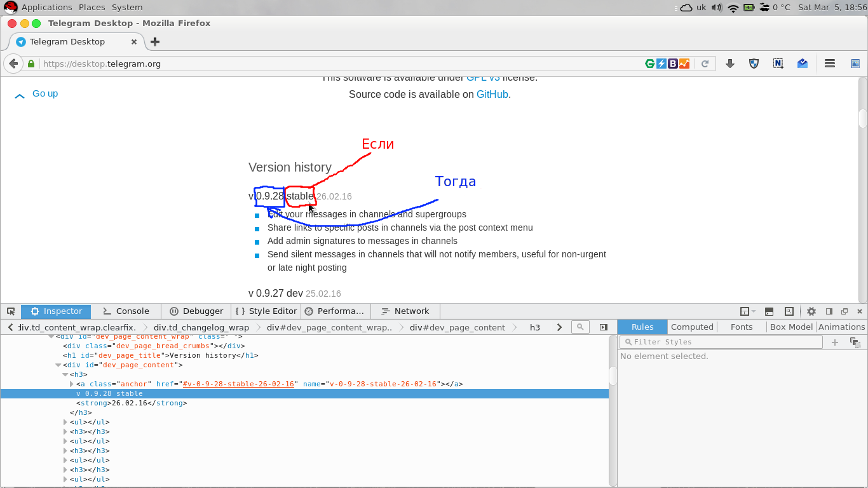Add a new CSS rule with plus icon
The width and height of the screenshot is (868, 488).
pos(835,342)
